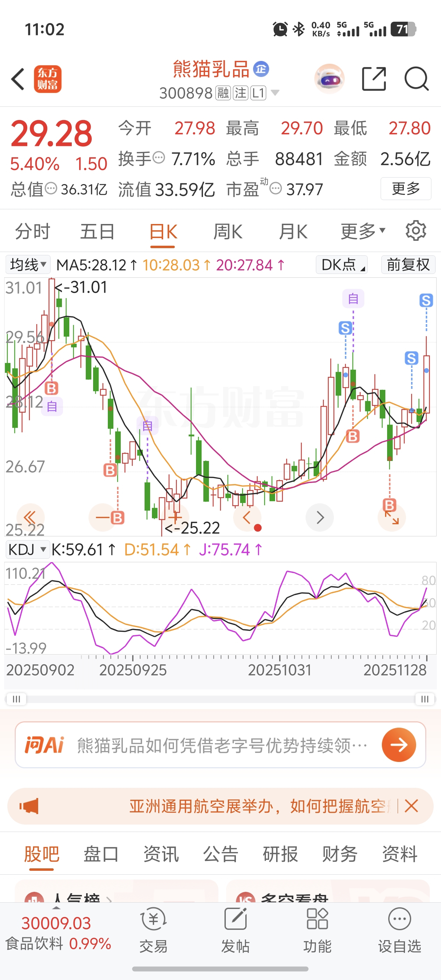Open the 资料 tab
Image resolution: width=441 pixels, height=980 pixels.
400,854
